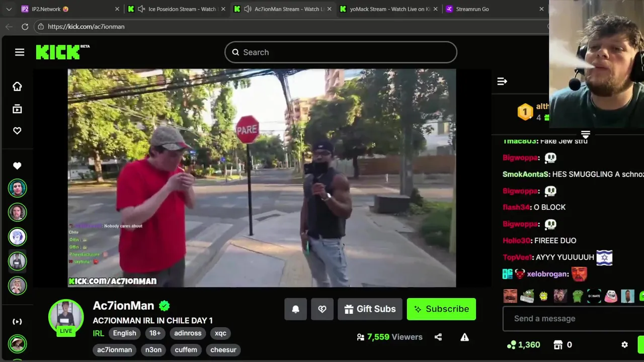This screenshot has width=644, height=362.
Task: Close the IP2.Network tab
Action: [117, 9]
